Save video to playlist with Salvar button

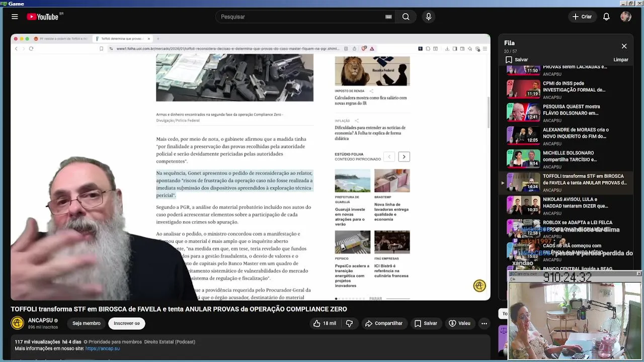[426, 323]
